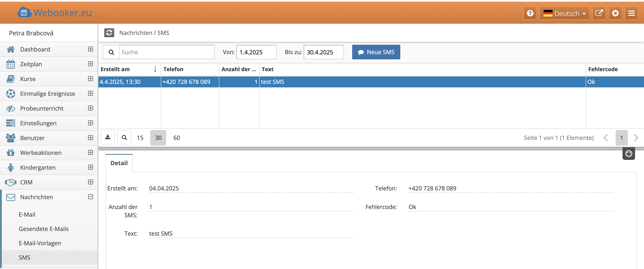
Task: Expand the Einstellungen menu section
Action: click(x=91, y=123)
